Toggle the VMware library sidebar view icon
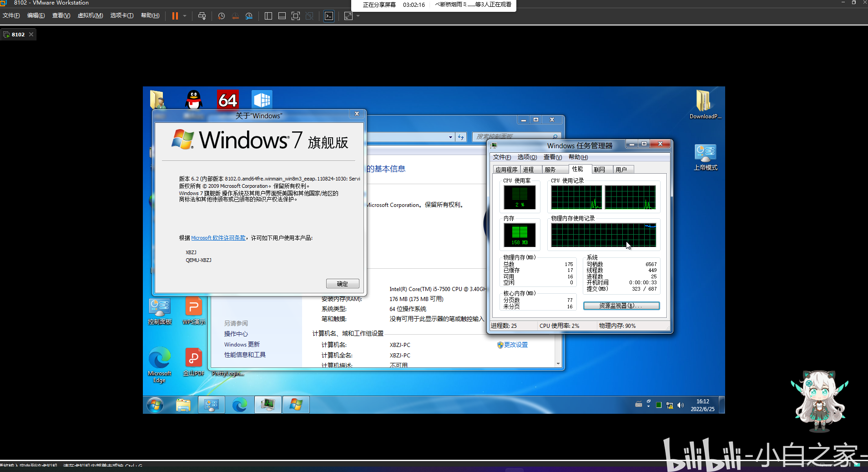The height and width of the screenshot is (472, 868). 268,16
